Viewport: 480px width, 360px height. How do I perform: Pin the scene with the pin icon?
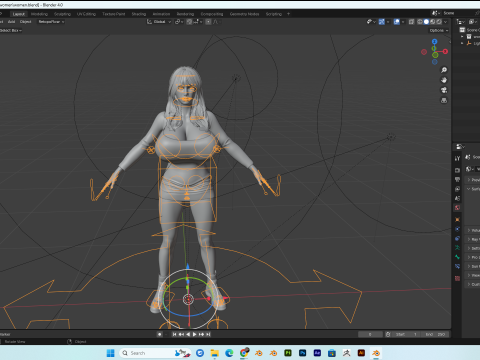tap(477, 13)
